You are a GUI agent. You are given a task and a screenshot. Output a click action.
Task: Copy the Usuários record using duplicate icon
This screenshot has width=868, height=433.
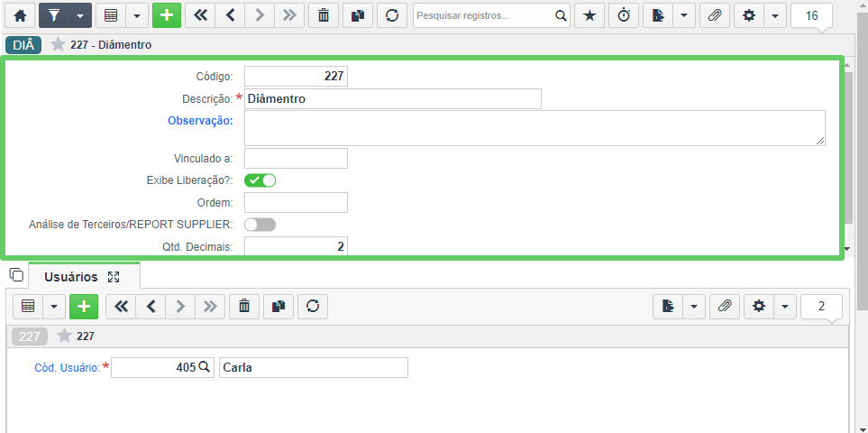279,306
